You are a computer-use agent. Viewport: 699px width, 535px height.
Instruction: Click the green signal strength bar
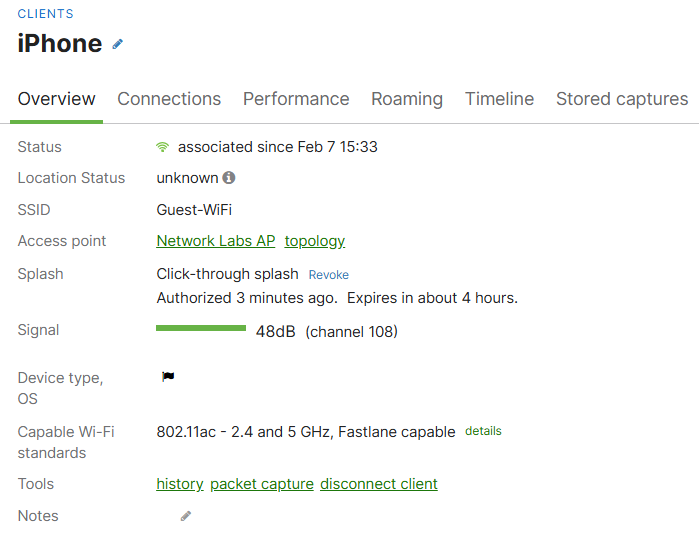tap(201, 328)
